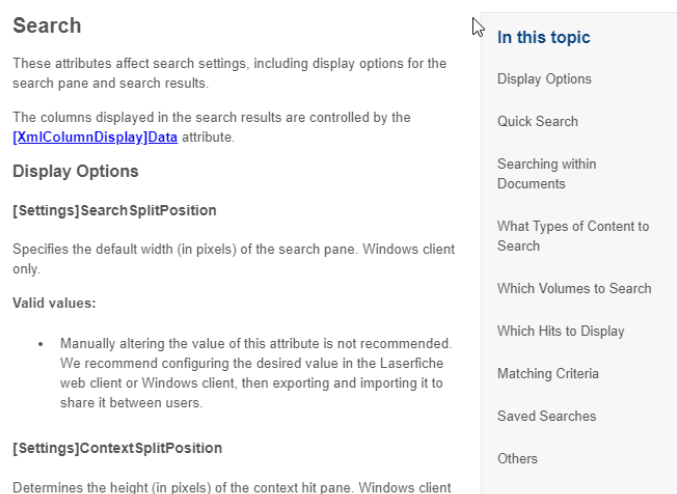
Task: Open Matching Criteria section link
Action: 548,374
